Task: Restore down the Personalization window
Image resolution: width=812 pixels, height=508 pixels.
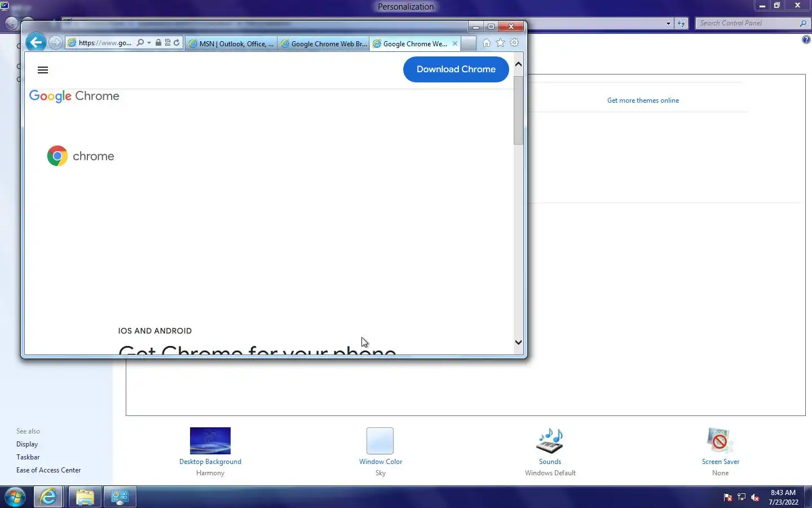Action: (x=777, y=5)
